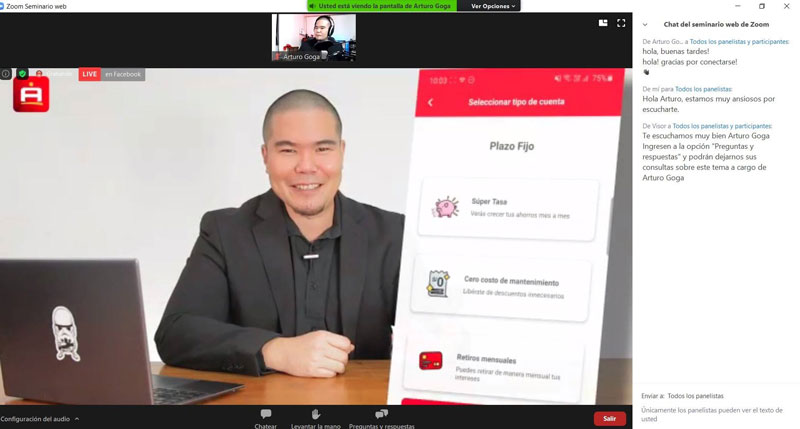Expand Configuración del audio options arrow
800x429 pixels.
click(x=77, y=419)
